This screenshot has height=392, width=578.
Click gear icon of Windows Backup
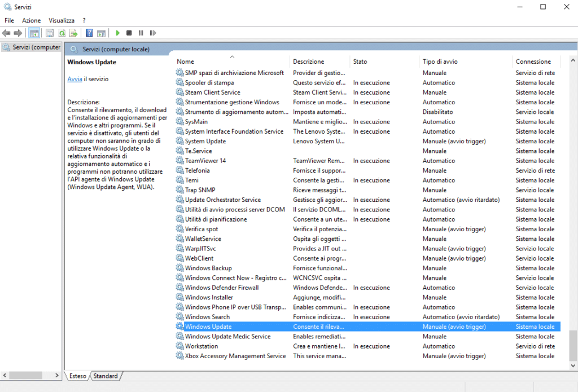coord(179,268)
